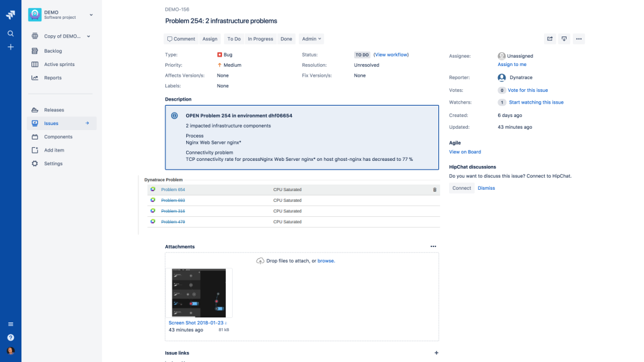Click the Comment button
Screen dimensions: 644x362
pyautogui.click(x=181, y=38)
